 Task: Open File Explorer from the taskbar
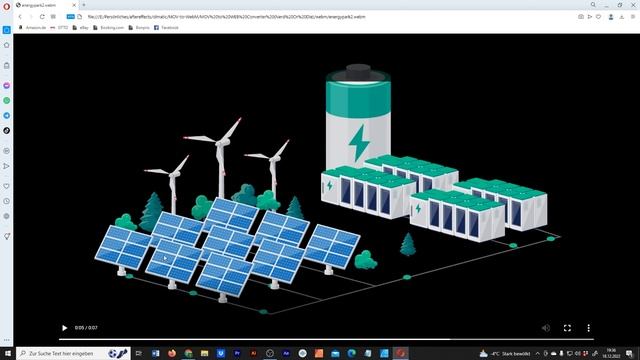204,353
